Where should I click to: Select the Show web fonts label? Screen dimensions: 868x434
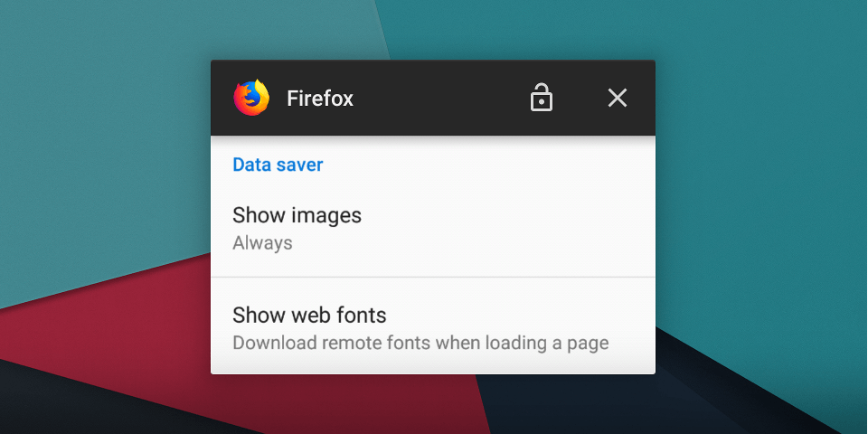coord(309,315)
